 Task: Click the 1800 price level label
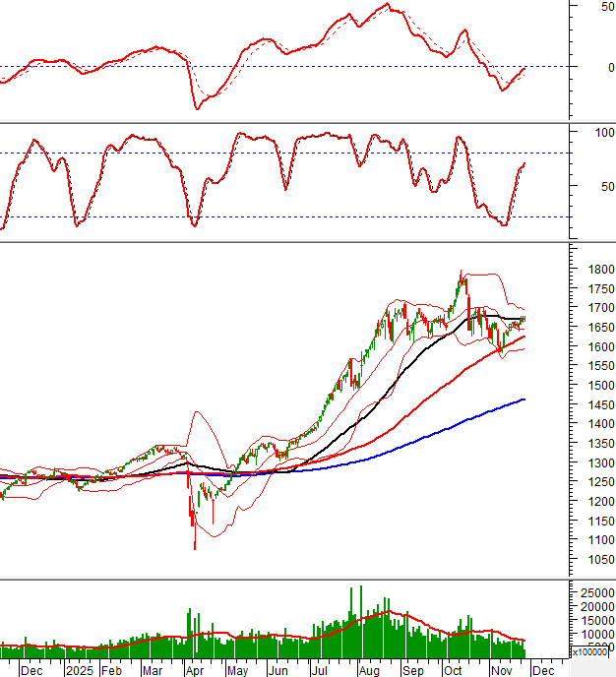[591, 270]
